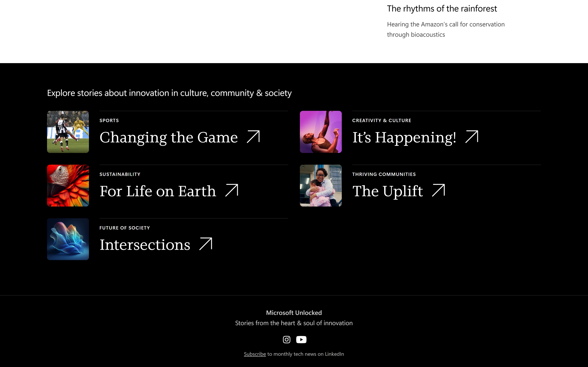Open the blue abstract flower thumbnail

(68, 239)
